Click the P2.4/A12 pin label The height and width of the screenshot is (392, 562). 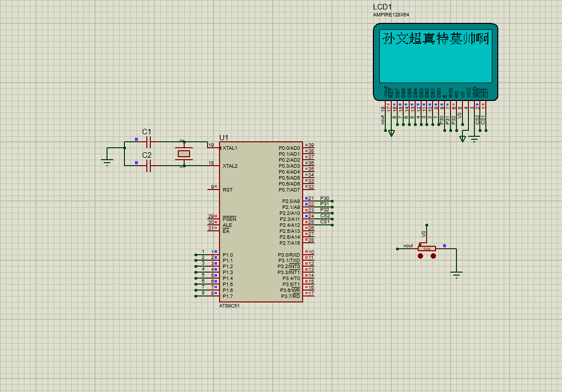290,225
